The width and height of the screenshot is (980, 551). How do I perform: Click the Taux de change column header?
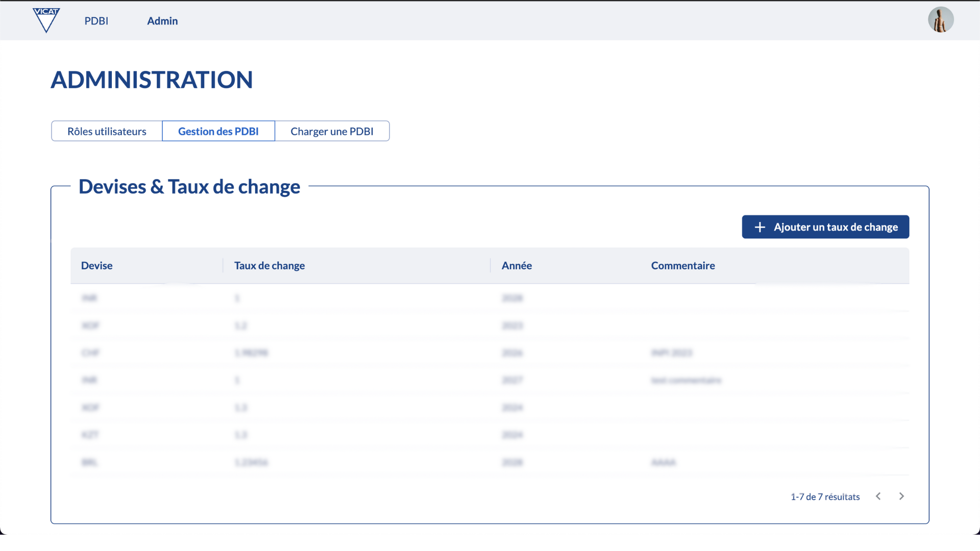(269, 265)
